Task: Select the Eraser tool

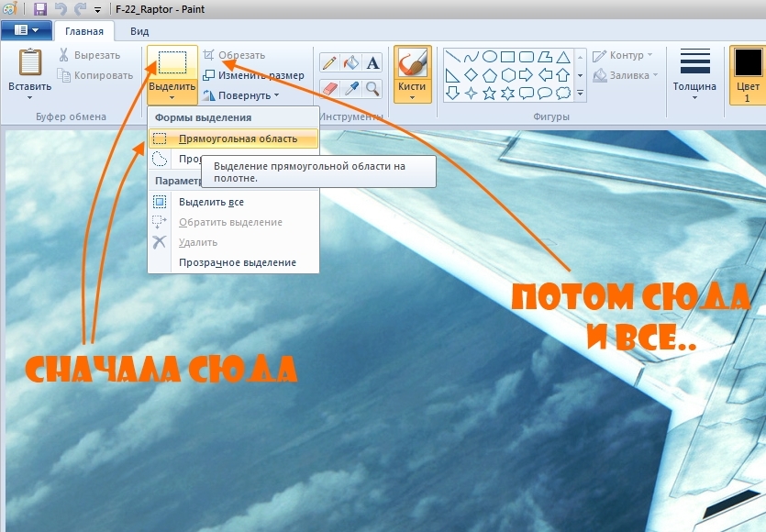Action: click(329, 89)
